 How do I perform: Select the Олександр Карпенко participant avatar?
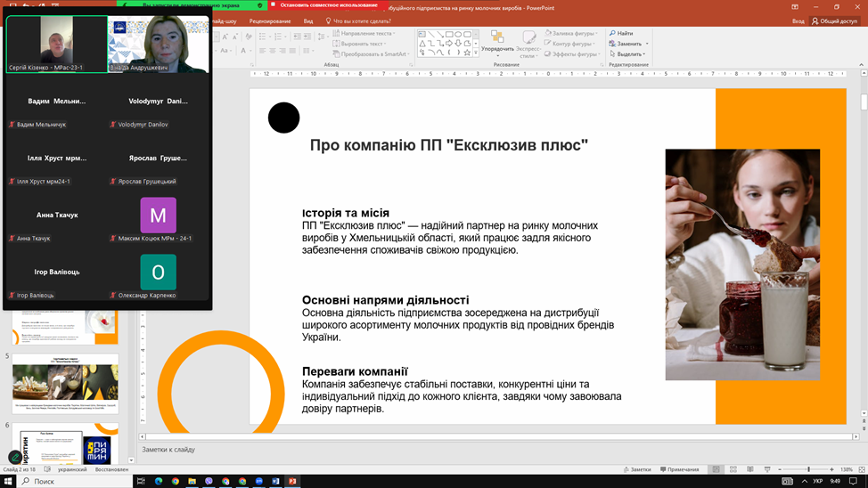pyautogui.click(x=159, y=272)
